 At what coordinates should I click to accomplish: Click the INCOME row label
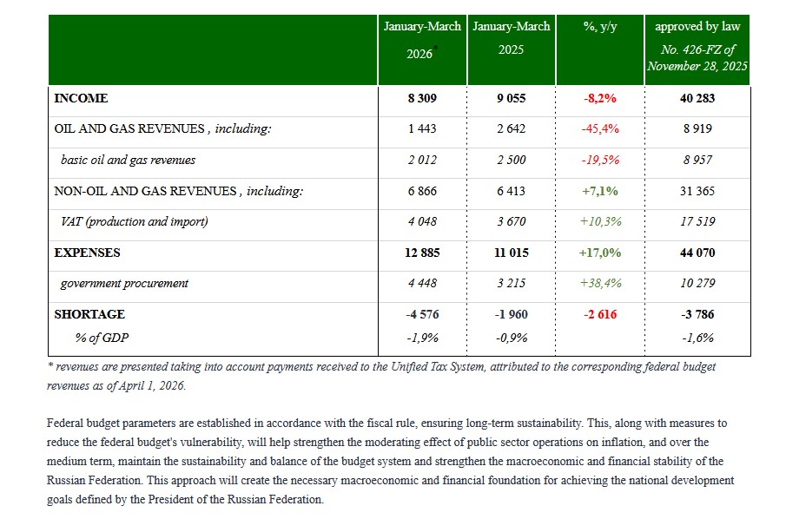coord(81,99)
